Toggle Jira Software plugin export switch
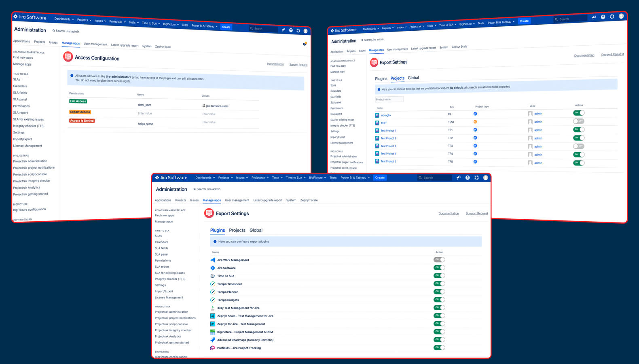Image resolution: width=639 pixels, height=364 pixels. pos(439,267)
